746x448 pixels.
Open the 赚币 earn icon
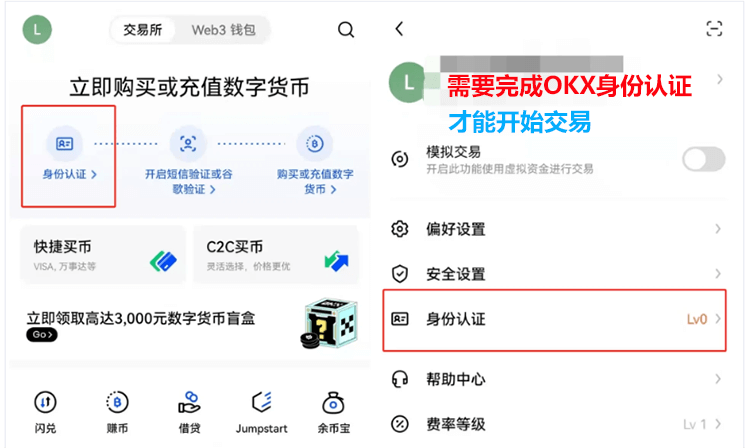(117, 402)
